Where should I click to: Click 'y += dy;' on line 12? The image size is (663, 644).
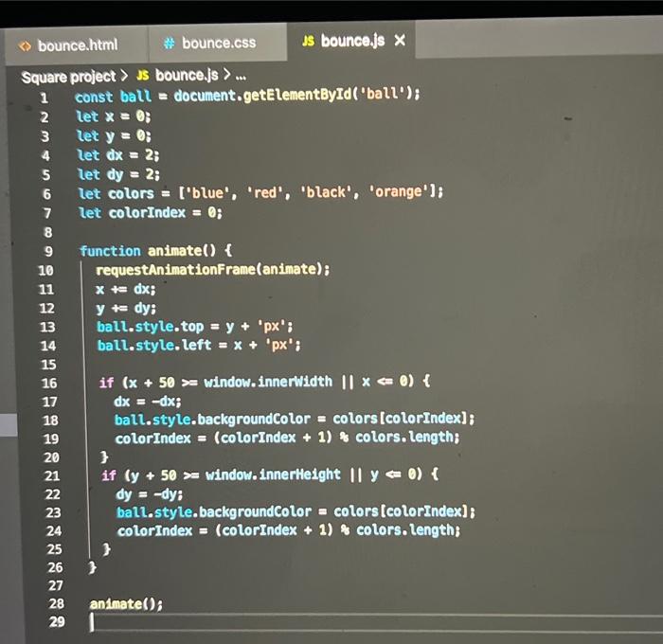(126, 308)
